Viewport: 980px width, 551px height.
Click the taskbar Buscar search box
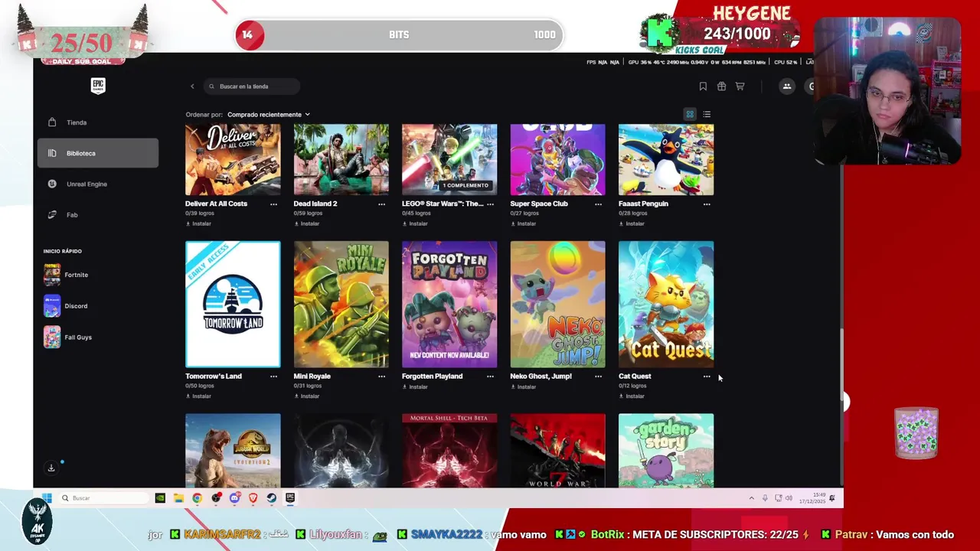point(104,498)
